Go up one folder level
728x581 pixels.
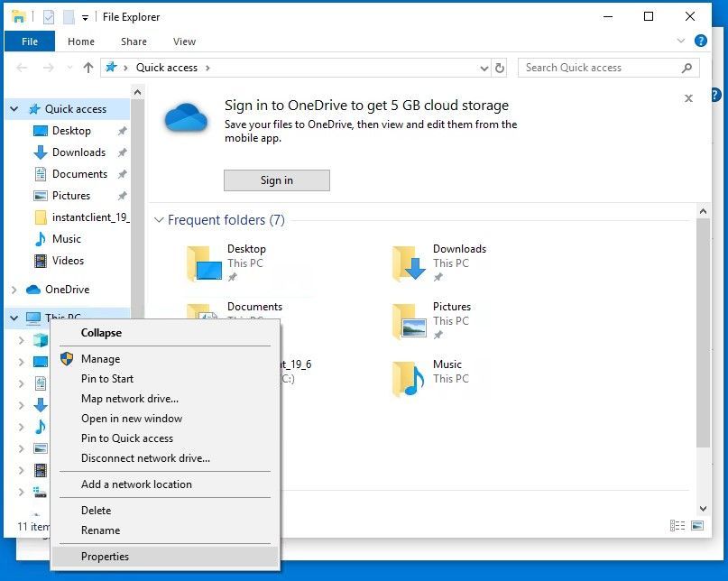88,68
